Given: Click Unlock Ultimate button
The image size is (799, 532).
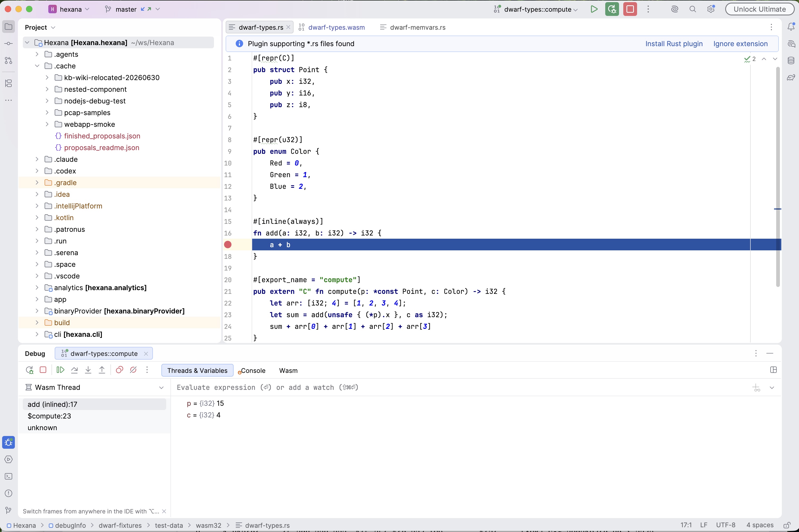Looking at the screenshot, I should 760,9.
